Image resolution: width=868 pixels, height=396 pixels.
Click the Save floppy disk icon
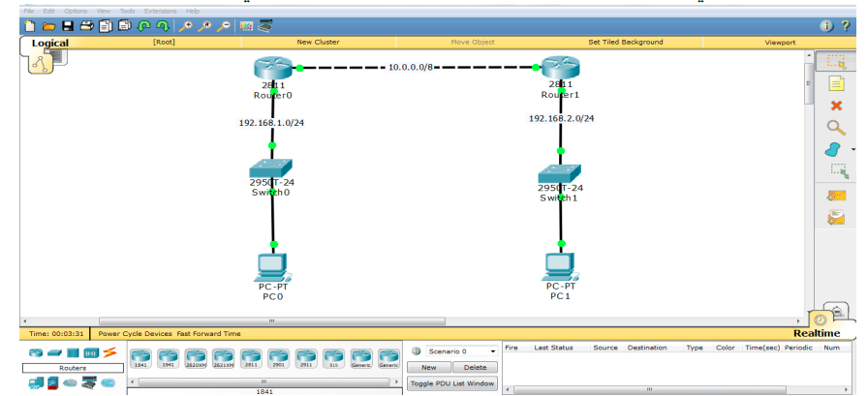click(x=68, y=25)
